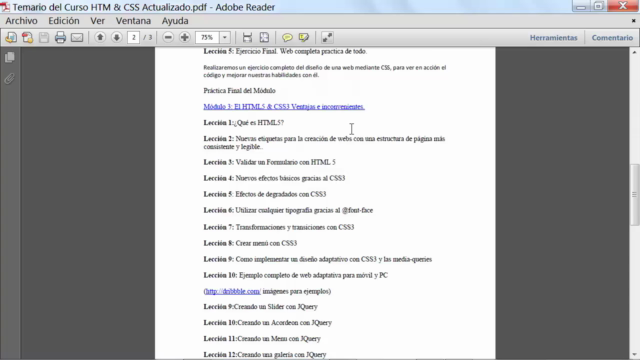Click 'Lección 1: ¿Qué es HTML5?' line
Image resolution: width=640 pixels, height=360 pixels.
244,122
